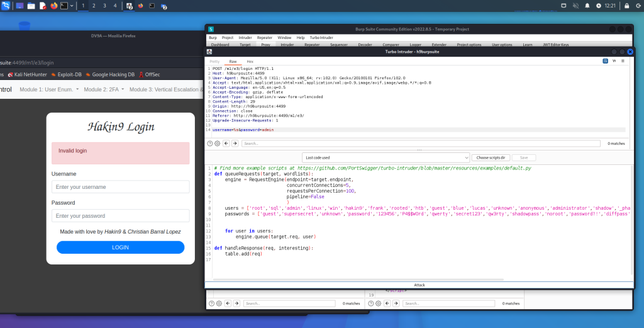Screen dimensions: 644x328
Task: Expand Module 1: User Enum. dropdown
Action: click(49, 89)
